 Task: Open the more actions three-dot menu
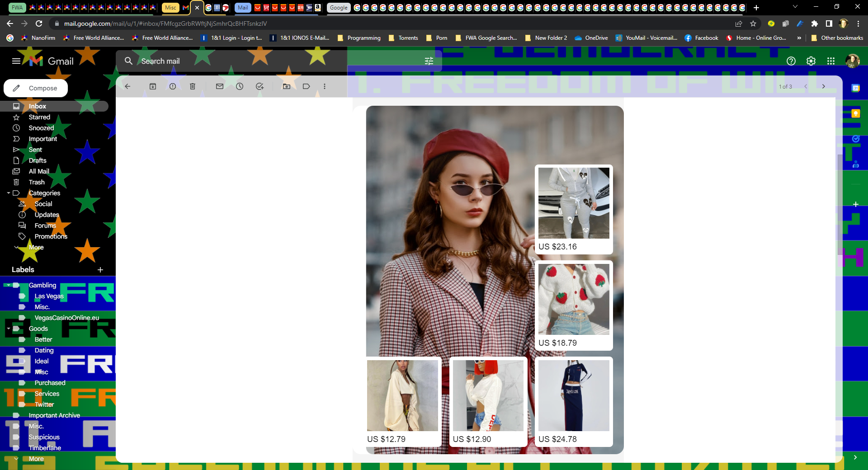click(325, 86)
